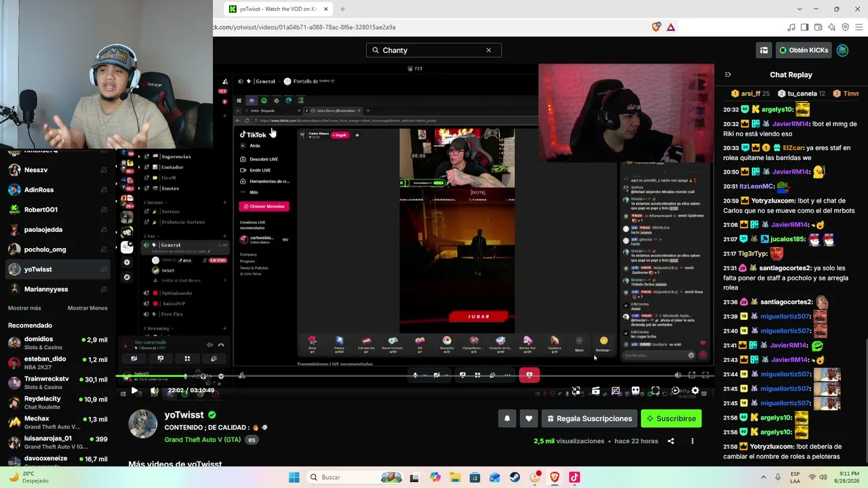Open the TikTok app from the taskbar
The image size is (868, 488).
(x=574, y=477)
